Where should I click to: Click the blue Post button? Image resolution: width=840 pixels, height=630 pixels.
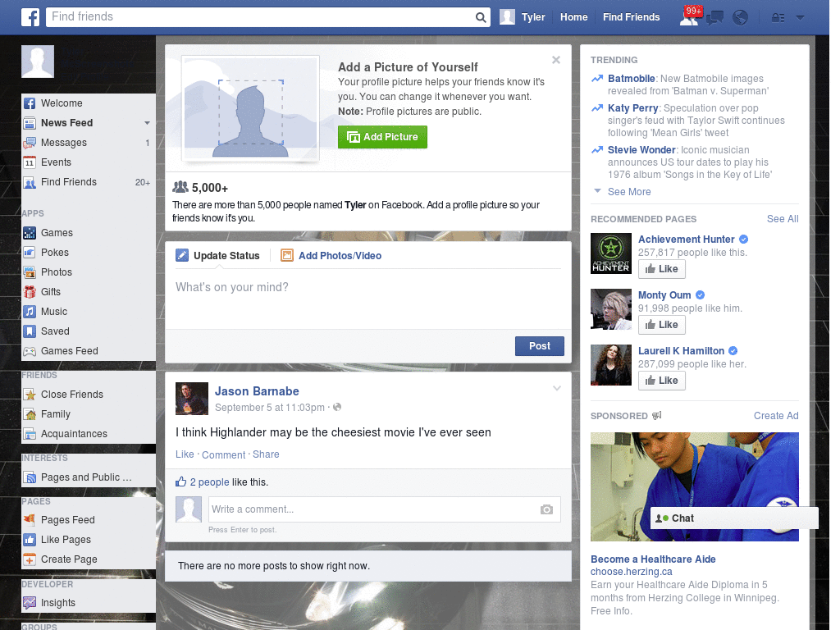pyautogui.click(x=540, y=346)
